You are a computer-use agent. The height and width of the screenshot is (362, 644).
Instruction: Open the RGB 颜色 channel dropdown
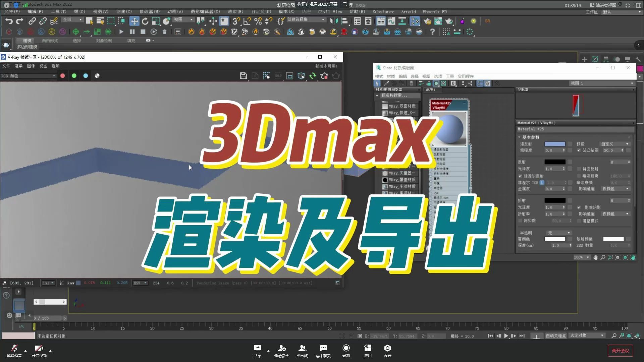pyautogui.click(x=28, y=76)
